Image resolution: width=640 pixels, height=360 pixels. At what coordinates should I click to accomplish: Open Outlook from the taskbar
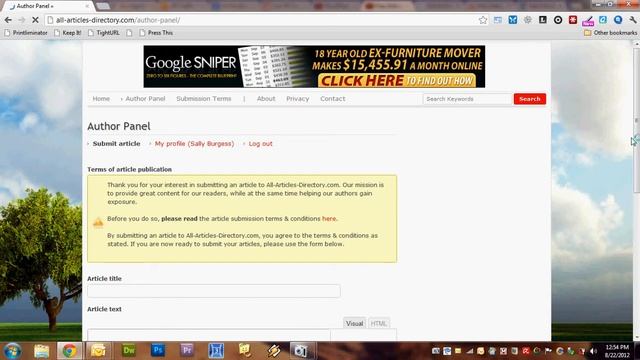tap(98, 351)
